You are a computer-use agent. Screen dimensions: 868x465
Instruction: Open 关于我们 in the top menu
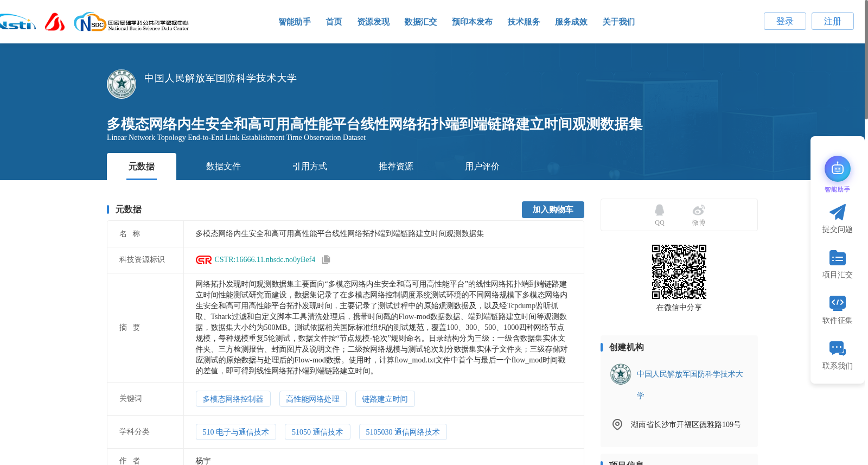618,22
